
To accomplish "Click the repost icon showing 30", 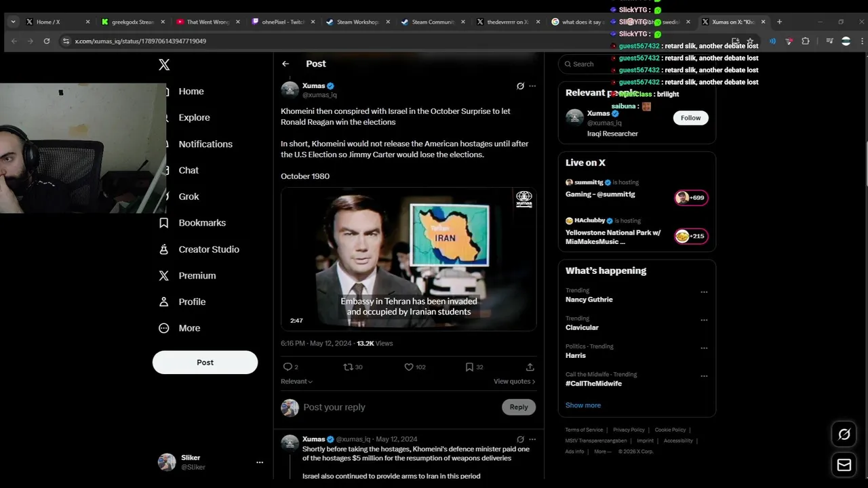I will [348, 367].
